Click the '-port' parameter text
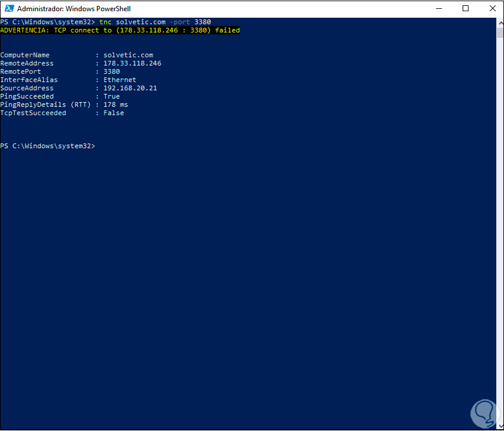The height and width of the screenshot is (431, 504). [180, 22]
